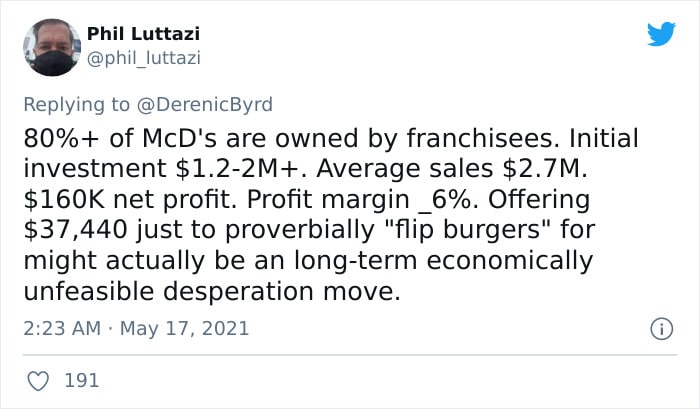Open Phil Luttazi's profile avatar
The width and height of the screenshot is (700, 409).
pos(52,47)
